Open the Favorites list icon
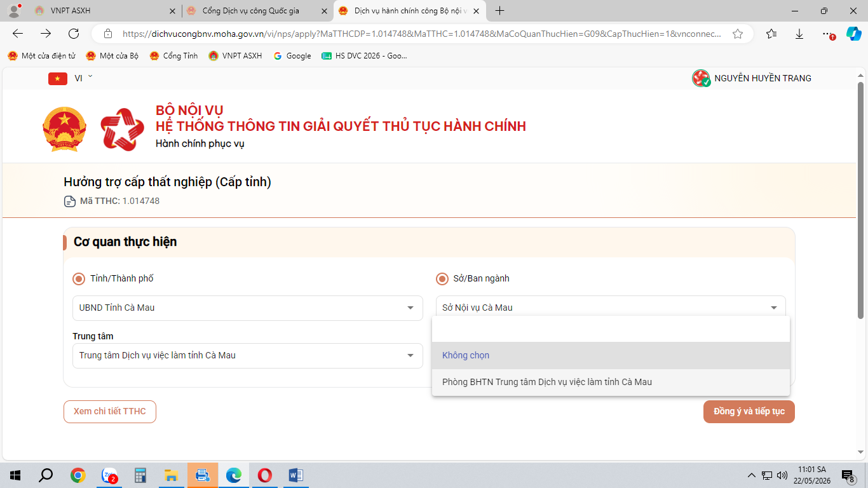The height and width of the screenshot is (488, 868). (x=771, y=34)
